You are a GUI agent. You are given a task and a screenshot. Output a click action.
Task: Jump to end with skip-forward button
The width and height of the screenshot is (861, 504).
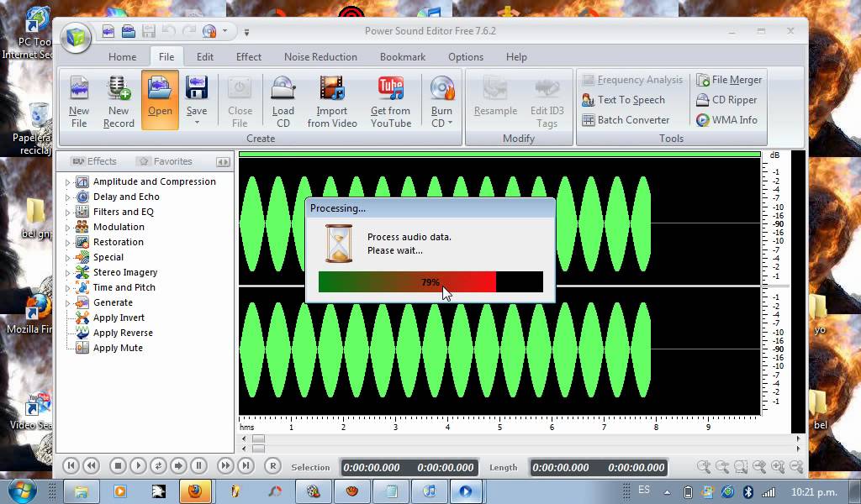pos(246,465)
